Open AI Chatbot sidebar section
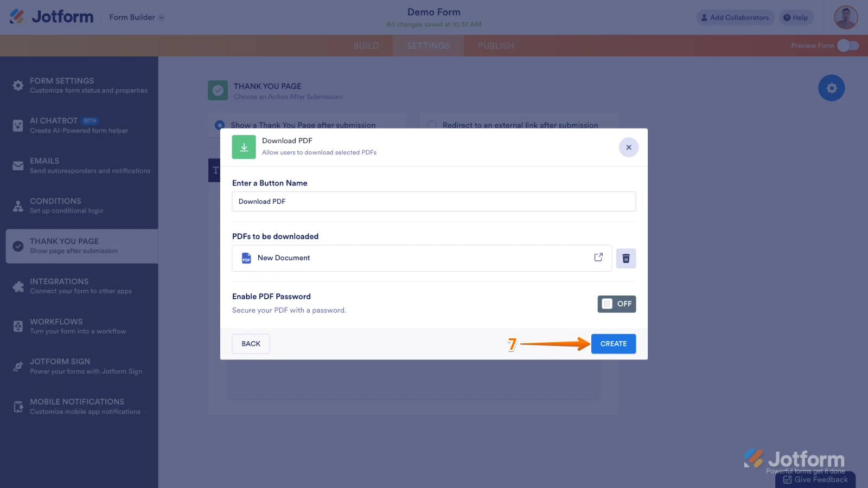 pyautogui.click(x=79, y=126)
